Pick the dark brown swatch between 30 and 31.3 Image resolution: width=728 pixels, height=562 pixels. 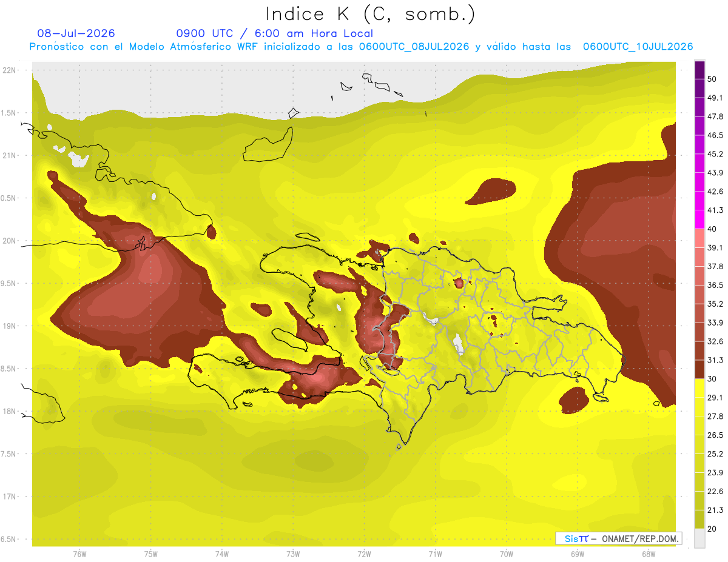point(699,369)
